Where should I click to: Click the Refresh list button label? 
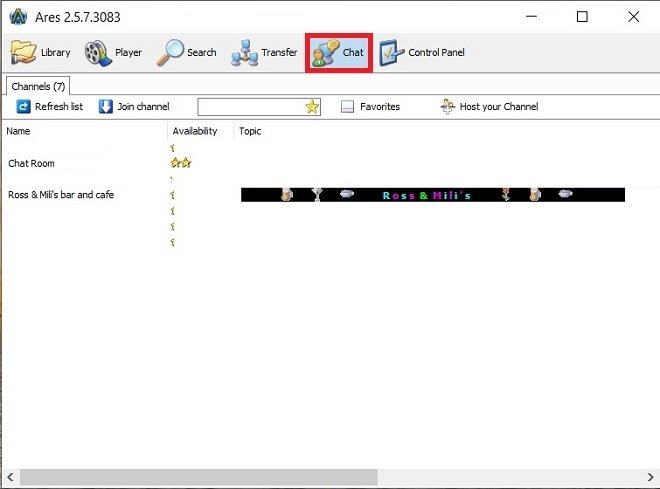(59, 106)
